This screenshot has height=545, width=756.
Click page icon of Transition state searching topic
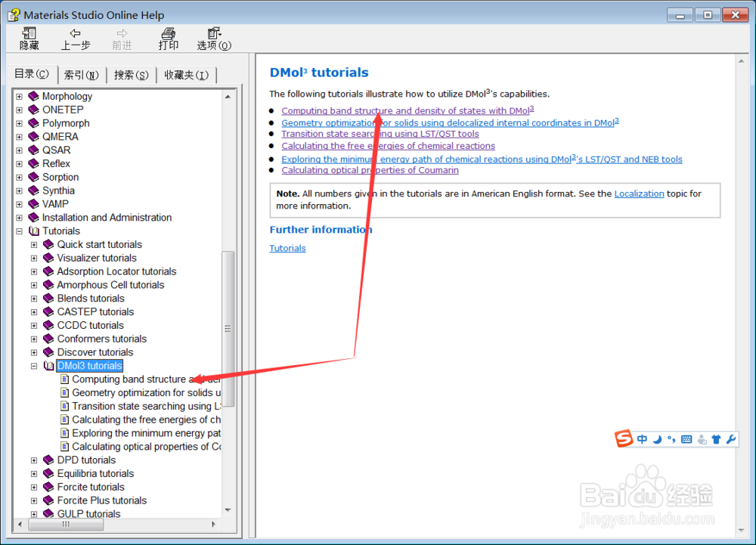click(x=64, y=406)
